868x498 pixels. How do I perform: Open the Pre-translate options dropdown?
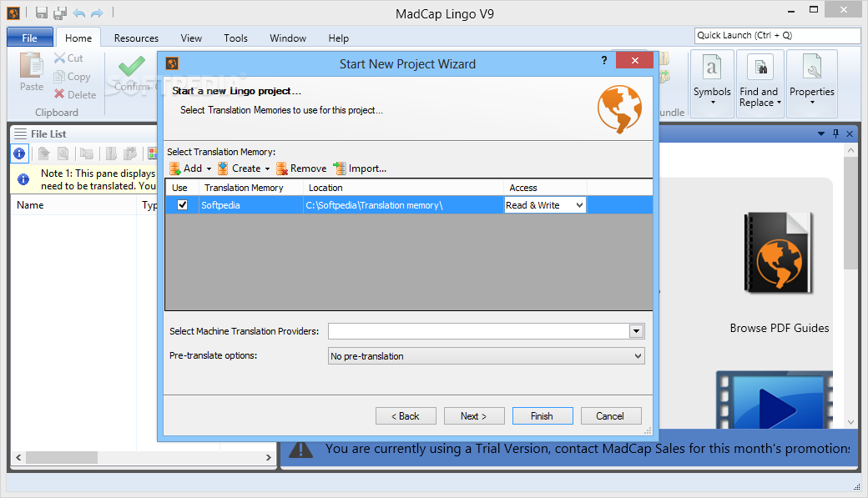[x=638, y=356]
